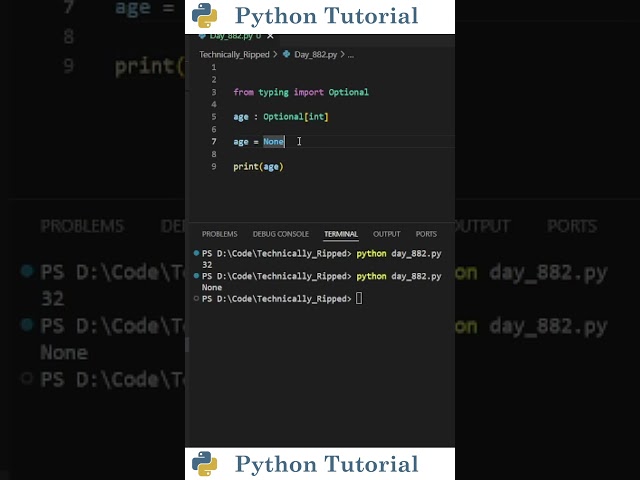This screenshot has height=480, width=640.
Task: Click line number 5 in the gutter
Action: [214, 117]
